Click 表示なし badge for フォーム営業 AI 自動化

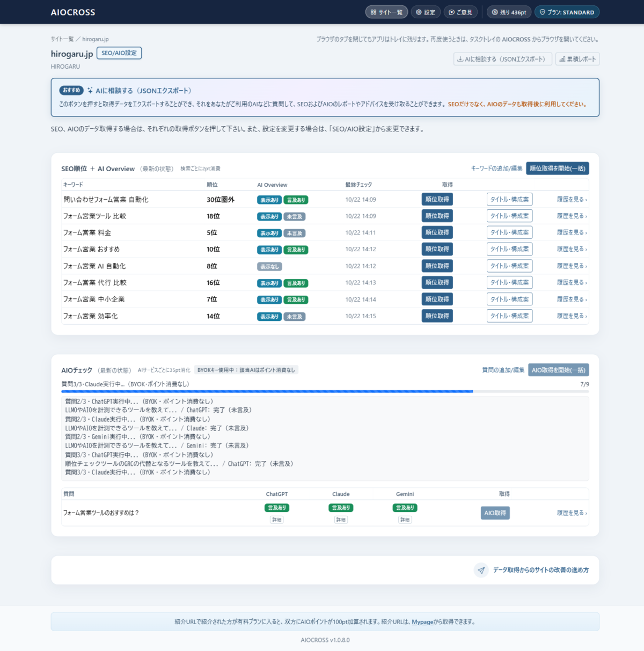tap(269, 267)
